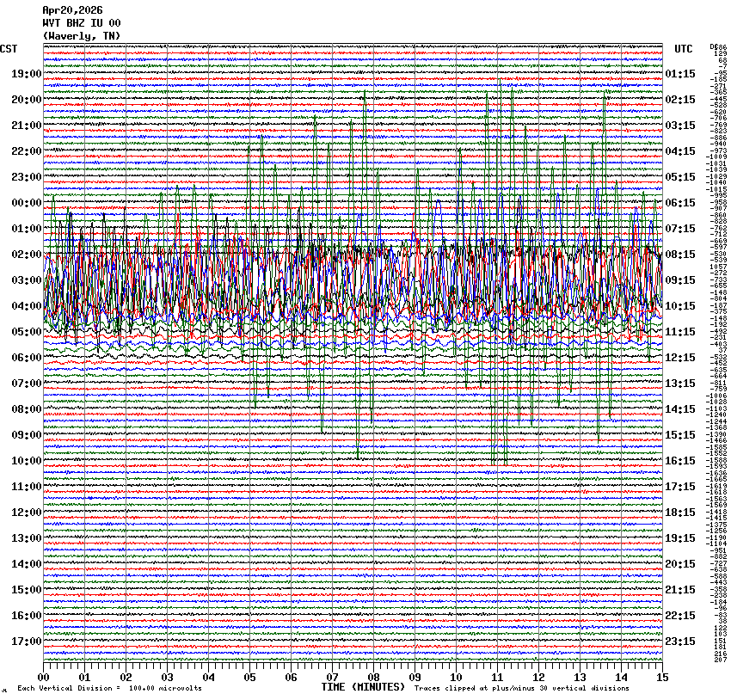731x700 pixels.
Task: Select the 02:00 CST time label
Action: pos(27,255)
